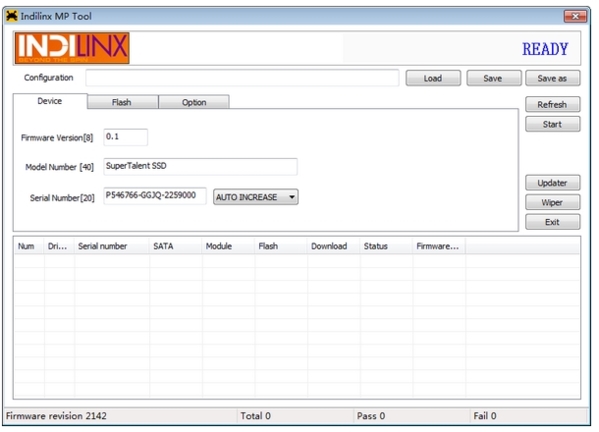Image resolution: width=599 pixels, height=432 pixels.
Task: Click the Download column header
Action: click(334, 246)
